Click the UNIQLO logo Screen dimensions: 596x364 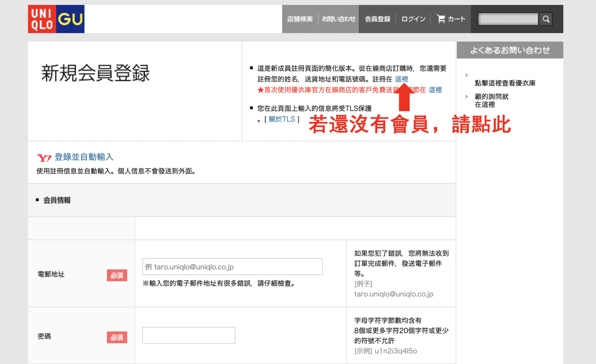pos(42,19)
